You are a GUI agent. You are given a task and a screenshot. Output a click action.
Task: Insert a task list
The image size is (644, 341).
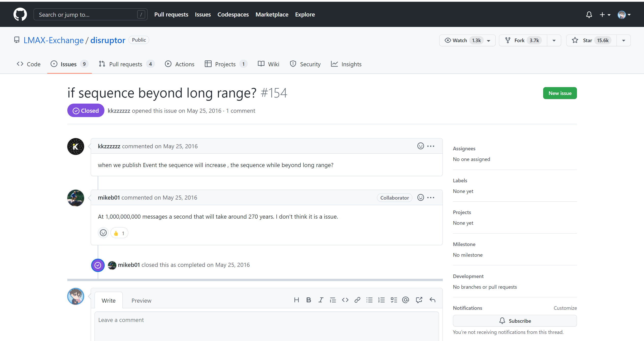click(x=394, y=300)
